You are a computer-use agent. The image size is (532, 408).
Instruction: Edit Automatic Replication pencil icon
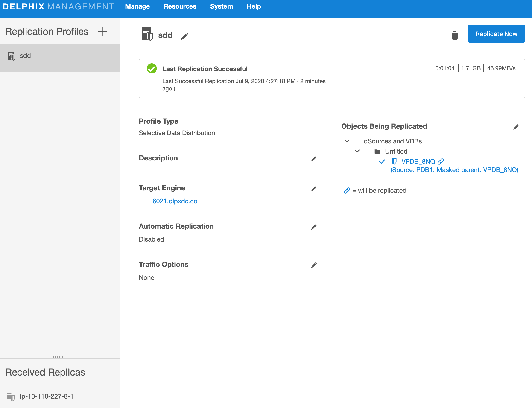314,227
